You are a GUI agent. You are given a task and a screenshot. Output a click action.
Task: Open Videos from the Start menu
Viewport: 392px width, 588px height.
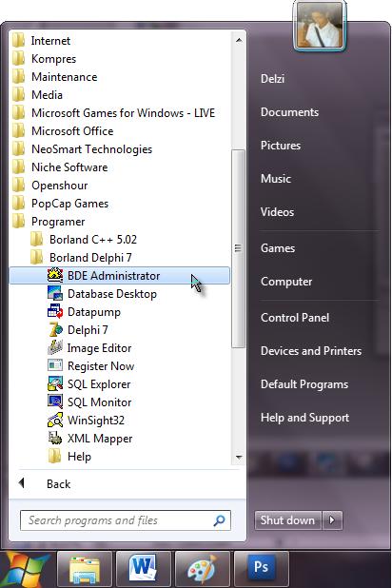[x=277, y=212]
